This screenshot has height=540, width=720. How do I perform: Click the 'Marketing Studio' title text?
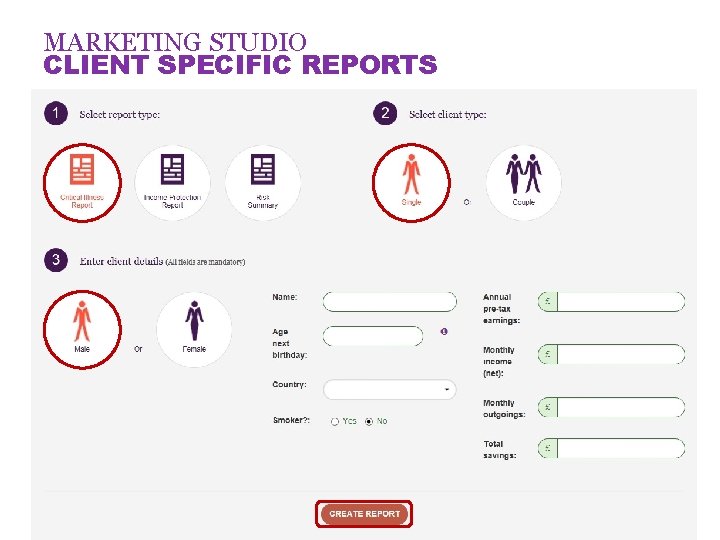(175, 42)
